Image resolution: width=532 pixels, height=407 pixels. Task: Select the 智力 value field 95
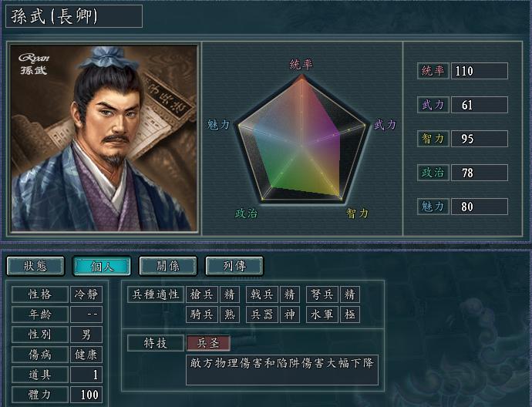(x=479, y=139)
